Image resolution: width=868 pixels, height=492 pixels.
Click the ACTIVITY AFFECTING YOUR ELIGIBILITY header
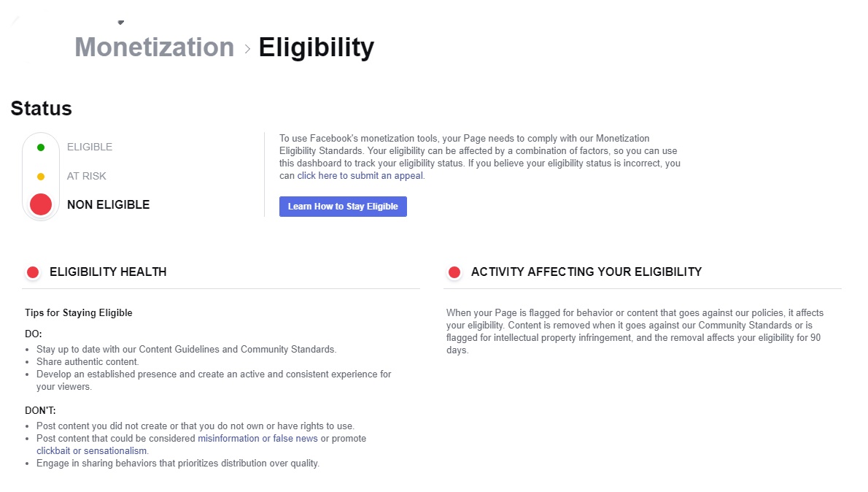pyautogui.click(x=586, y=272)
